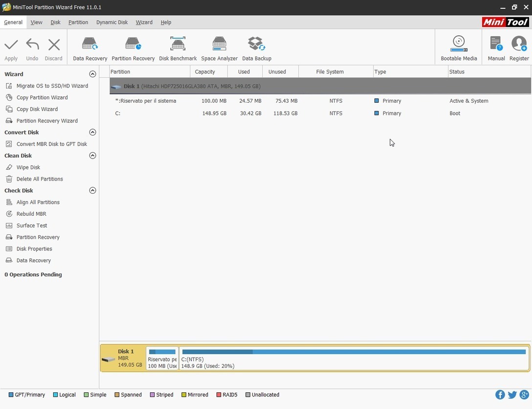The image size is (532, 409).
Task: Sort by File System column header
Action: pos(336,71)
